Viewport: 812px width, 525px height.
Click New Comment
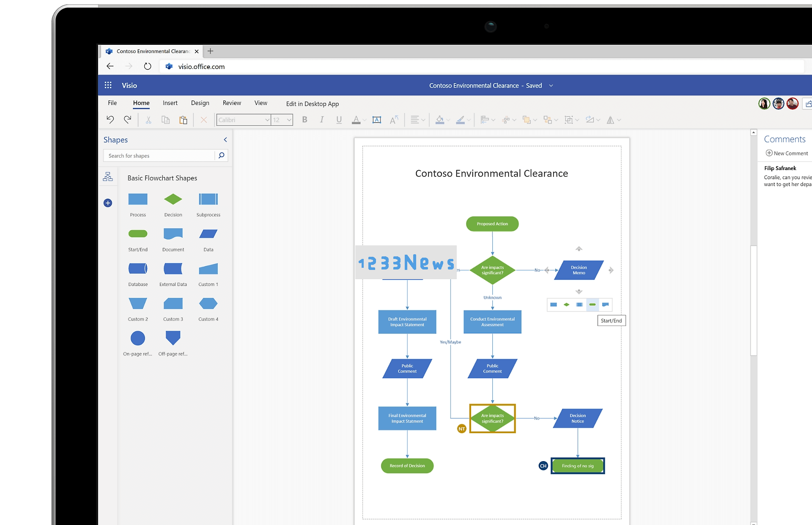(787, 153)
